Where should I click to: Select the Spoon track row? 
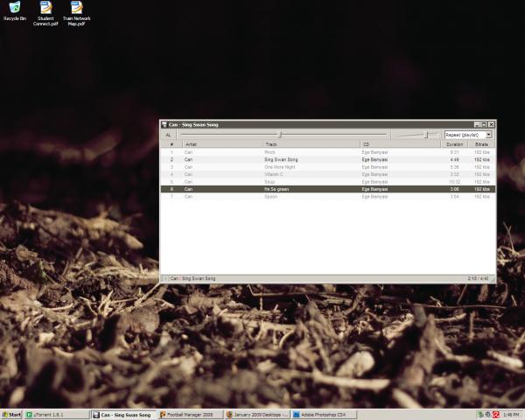(271, 197)
